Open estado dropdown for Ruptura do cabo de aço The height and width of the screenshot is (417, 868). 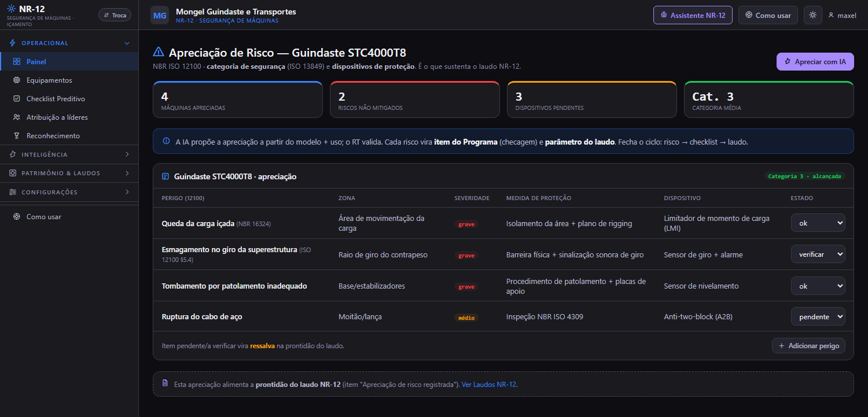[x=818, y=316]
